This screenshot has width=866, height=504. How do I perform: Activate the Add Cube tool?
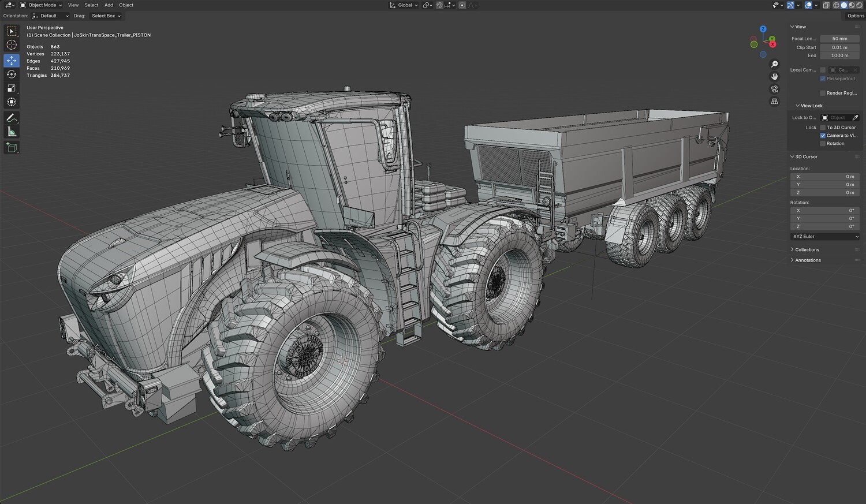(12, 148)
